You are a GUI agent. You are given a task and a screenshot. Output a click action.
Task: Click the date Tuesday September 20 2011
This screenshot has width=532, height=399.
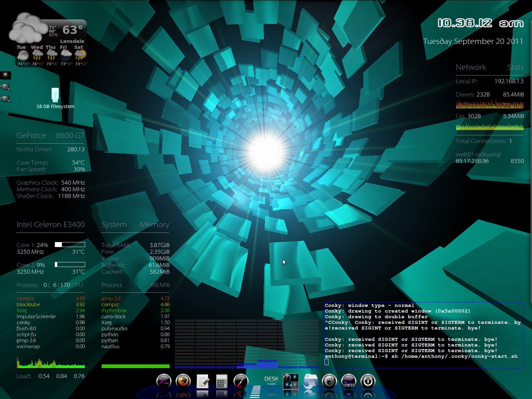point(473,42)
